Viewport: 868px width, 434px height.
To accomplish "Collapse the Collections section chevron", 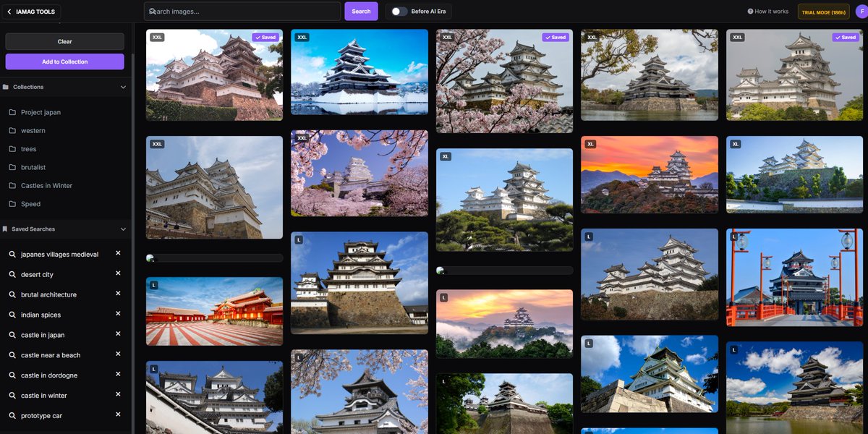I will (123, 87).
